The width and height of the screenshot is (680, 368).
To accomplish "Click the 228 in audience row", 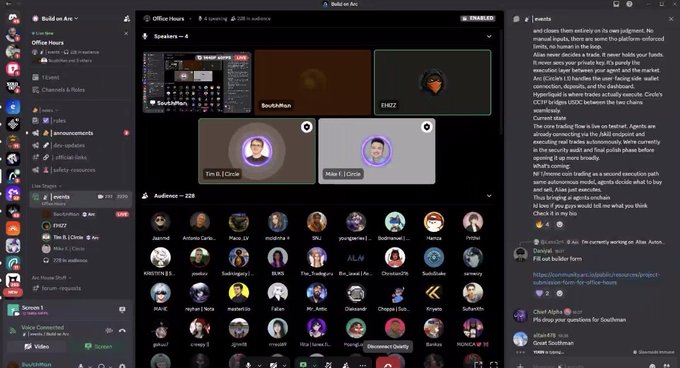I will [65, 261].
